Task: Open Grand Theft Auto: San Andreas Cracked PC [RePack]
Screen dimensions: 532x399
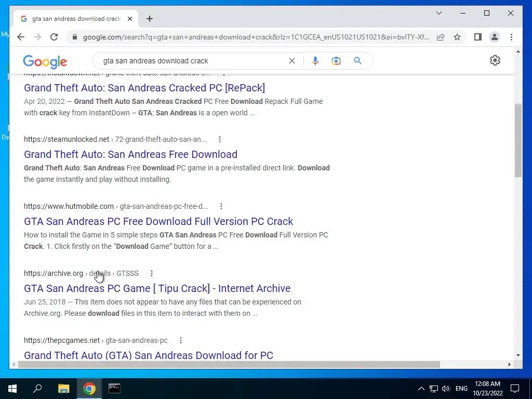Action: 144,88
